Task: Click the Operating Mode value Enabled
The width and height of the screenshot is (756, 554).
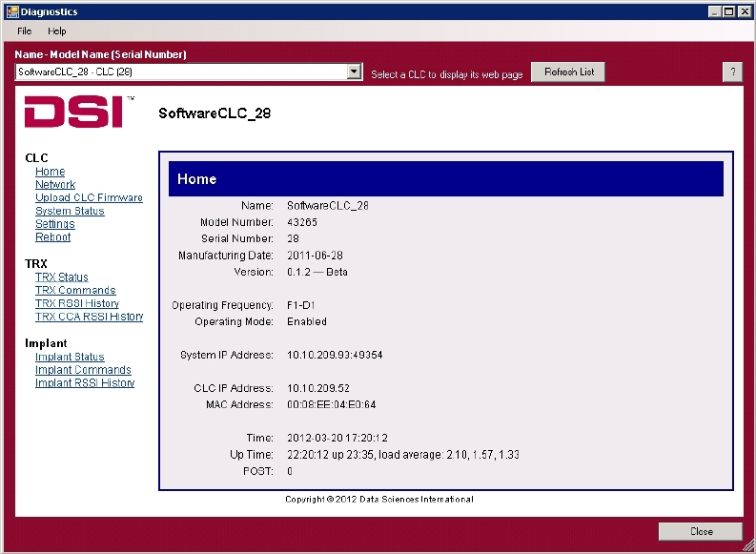Action: tap(307, 321)
